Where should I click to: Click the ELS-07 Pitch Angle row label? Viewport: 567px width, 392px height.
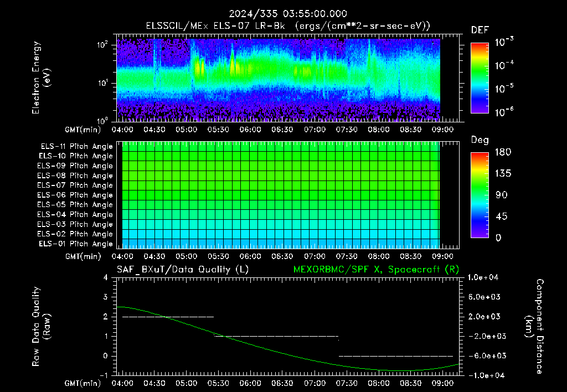pyautogui.click(x=75, y=185)
